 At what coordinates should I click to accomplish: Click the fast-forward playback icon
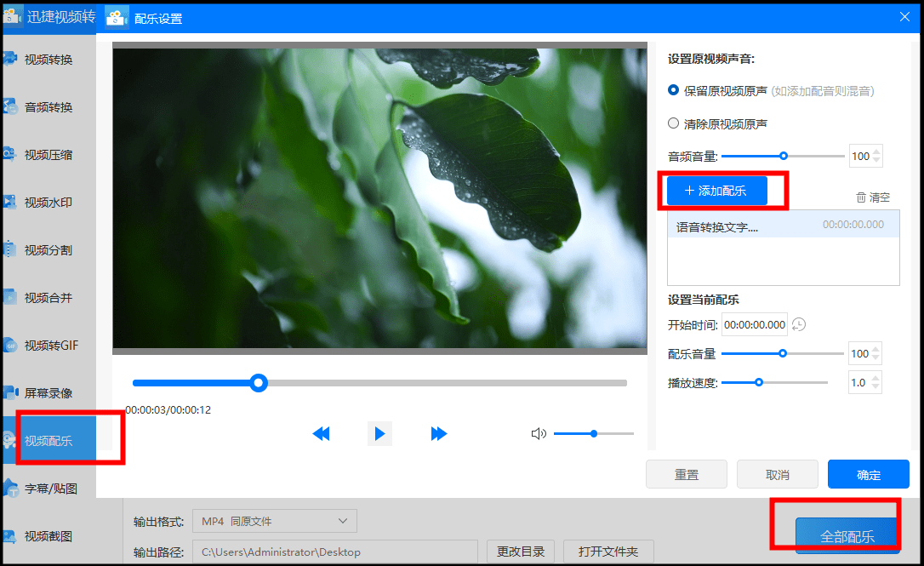pyautogui.click(x=439, y=434)
